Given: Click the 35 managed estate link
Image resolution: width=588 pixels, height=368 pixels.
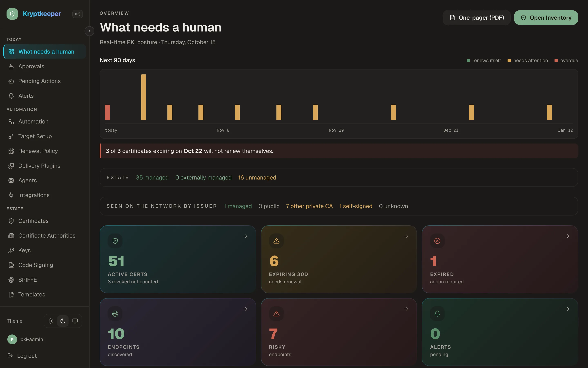Looking at the screenshot, I should click(152, 178).
